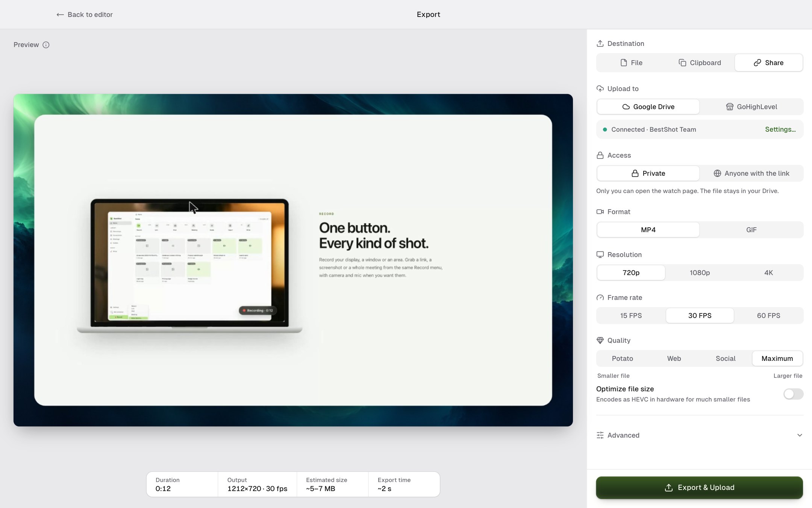The height and width of the screenshot is (508, 812).
Task: Click the diamond icon beside Quality
Action: [600, 341]
